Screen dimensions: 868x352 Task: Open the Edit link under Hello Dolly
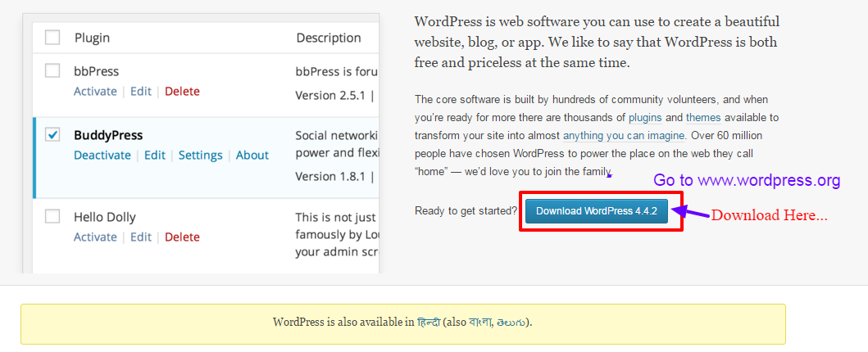click(x=141, y=237)
